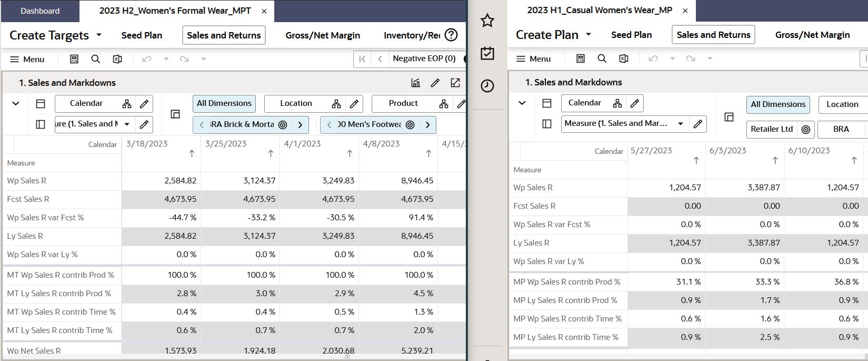Open the Product hierarchy icon in left window
868x361 pixels.
coord(444,104)
